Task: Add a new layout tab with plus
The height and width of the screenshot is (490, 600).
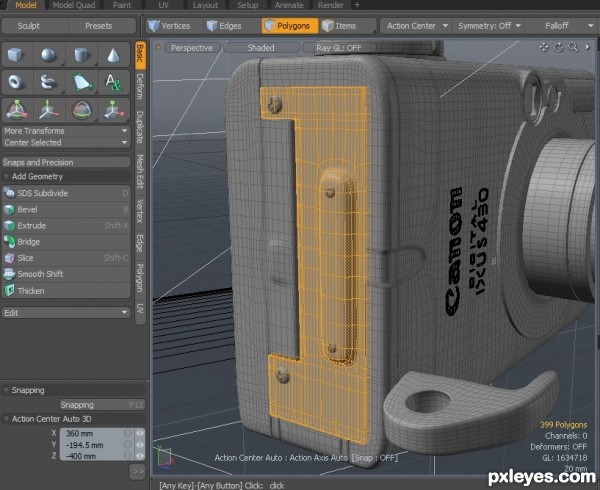Action: coord(357,5)
